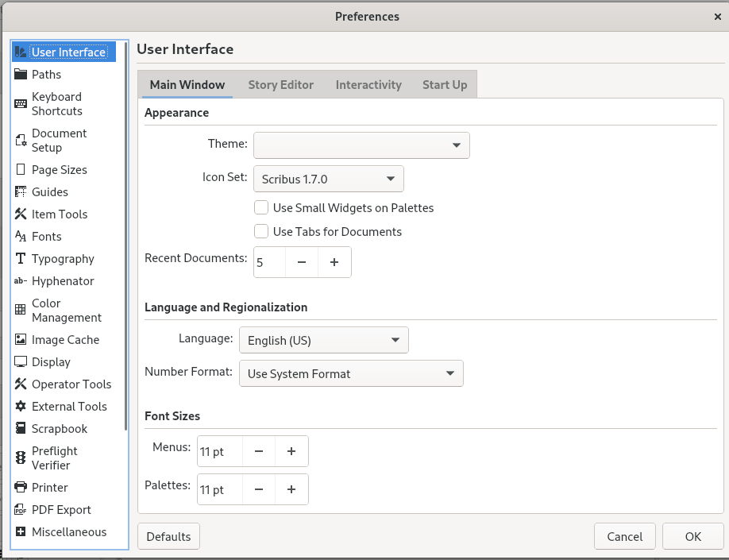Select the Paths folder icon in sidebar
Viewport: 729px width, 560px height.
tap(21, 75)
